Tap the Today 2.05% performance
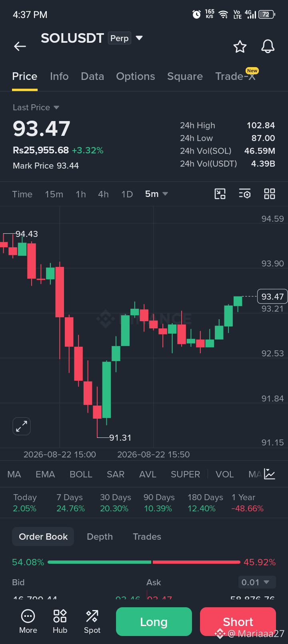Viewport: 288px width, 644px height. click(x=25, y=503)
